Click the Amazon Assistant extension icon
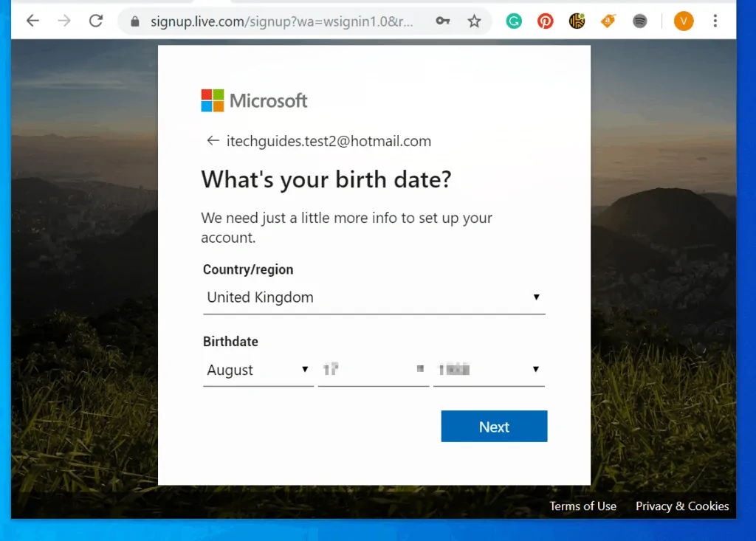The width and height of the screenshot is (756, 541). tap(608, 21)
